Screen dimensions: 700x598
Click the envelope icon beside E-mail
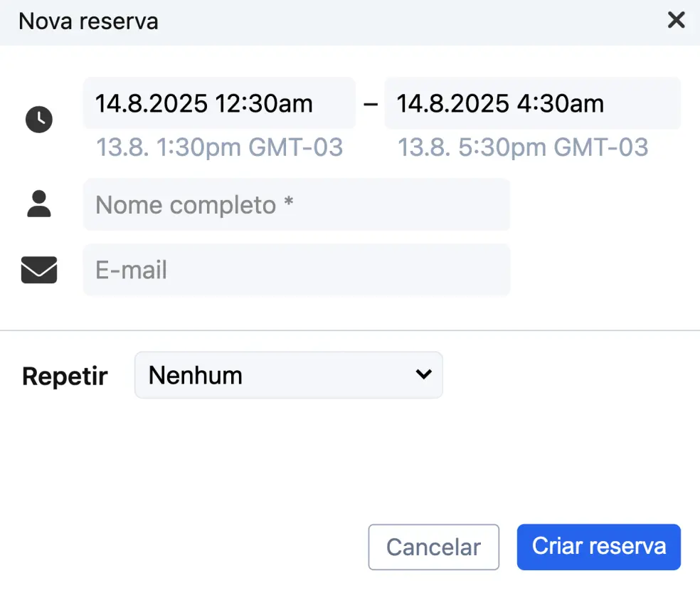point(39,270)
